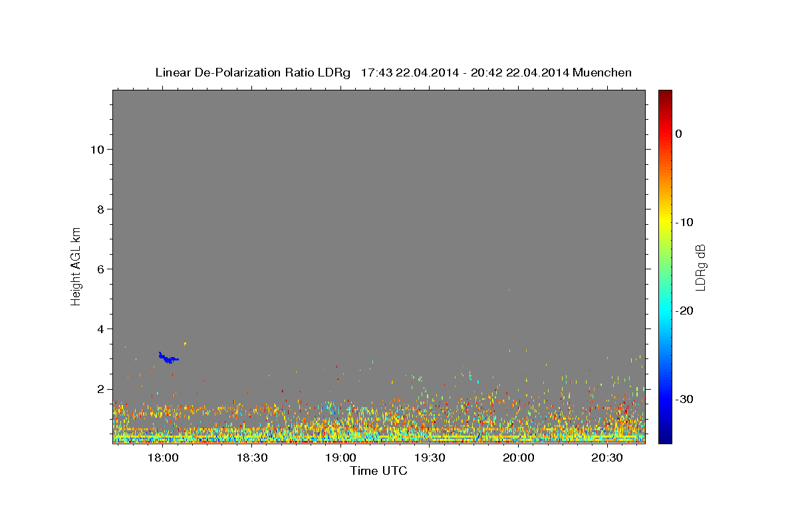Click the 'LDRg dB' colorbar label
Screen dimensions: 798x532
click(x=700, y=267)
